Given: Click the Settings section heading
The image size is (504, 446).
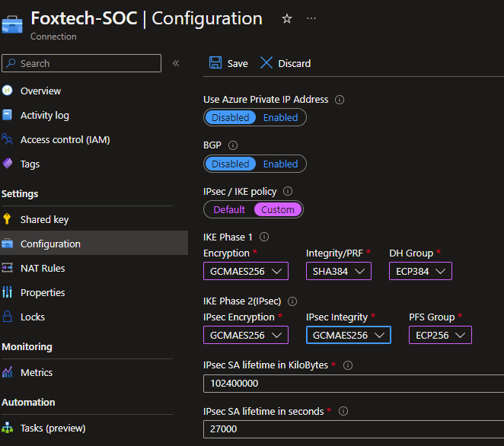Looking at the screenshot, I should click(20, 194).
